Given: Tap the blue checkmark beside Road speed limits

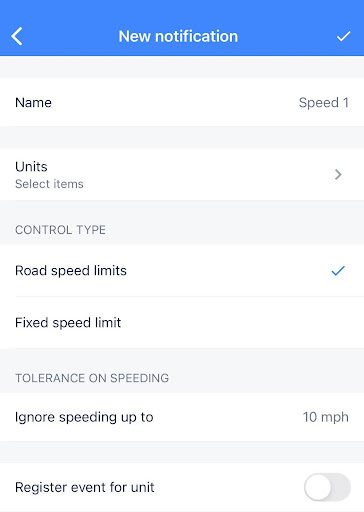Looking at the screenshot, I should point(338,271).
